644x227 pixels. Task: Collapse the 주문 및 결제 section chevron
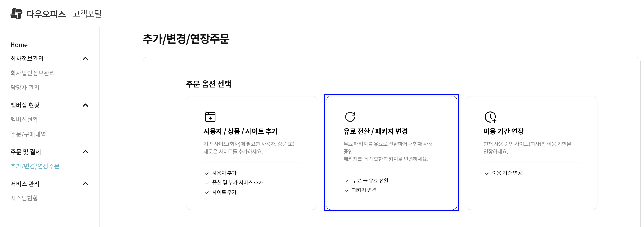pos(86,152)
